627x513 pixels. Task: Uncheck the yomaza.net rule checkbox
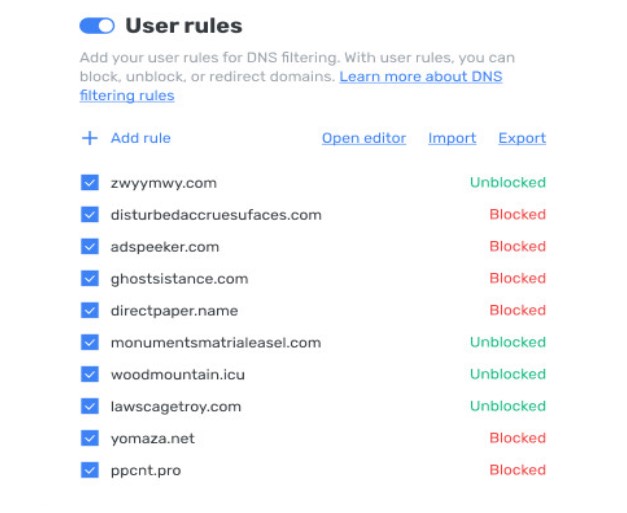click(x=90, y=438)
